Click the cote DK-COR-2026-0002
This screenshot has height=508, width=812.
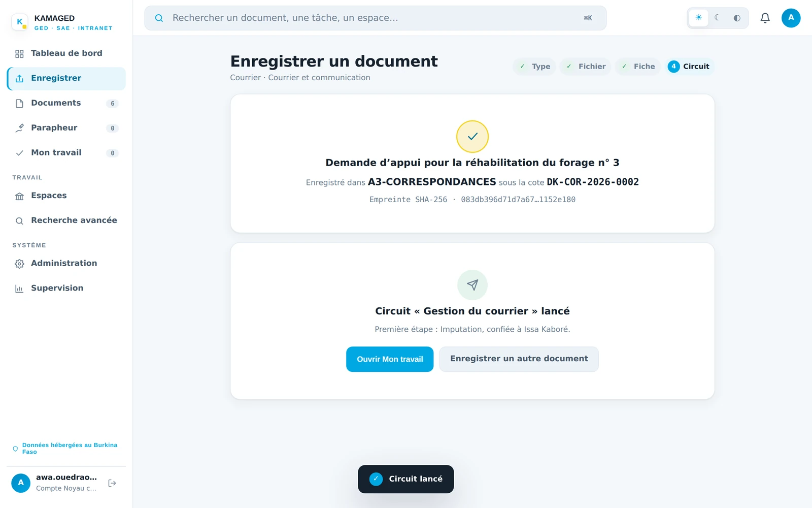click(x=592, y=182)
